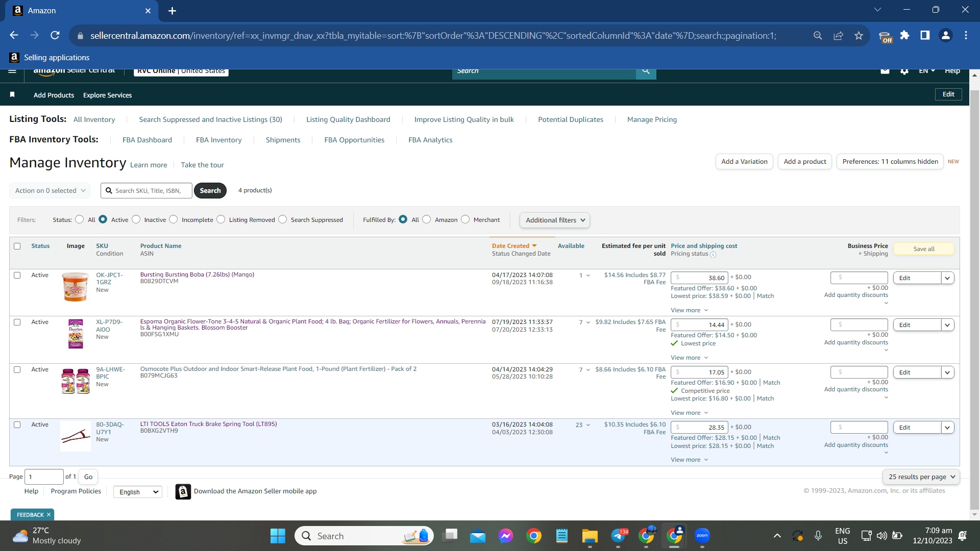
Task: Click the Add a Variation button
Action: point(744,162)
